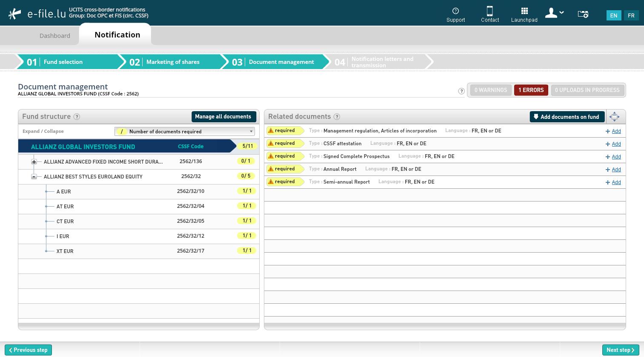
Task: Click the 0/ 5 badge for Euroland Equity
Action: pos(246,176)
